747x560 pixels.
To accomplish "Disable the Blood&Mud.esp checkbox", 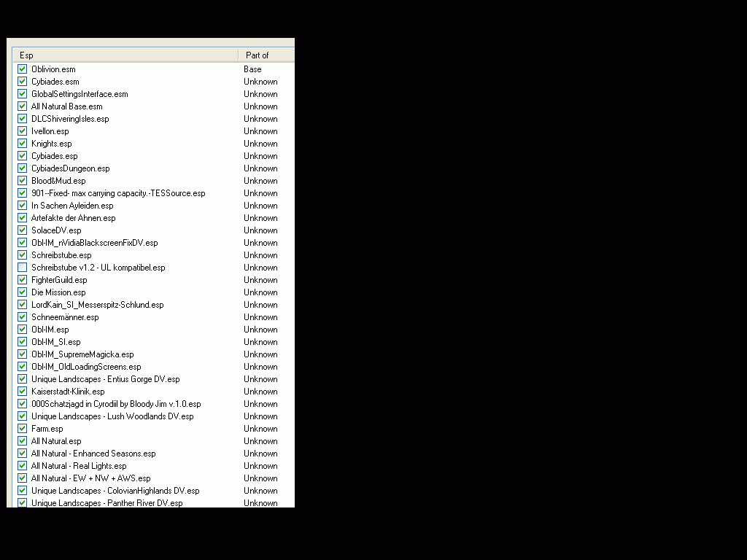I will pyautogui.click(x=23, y=181).
